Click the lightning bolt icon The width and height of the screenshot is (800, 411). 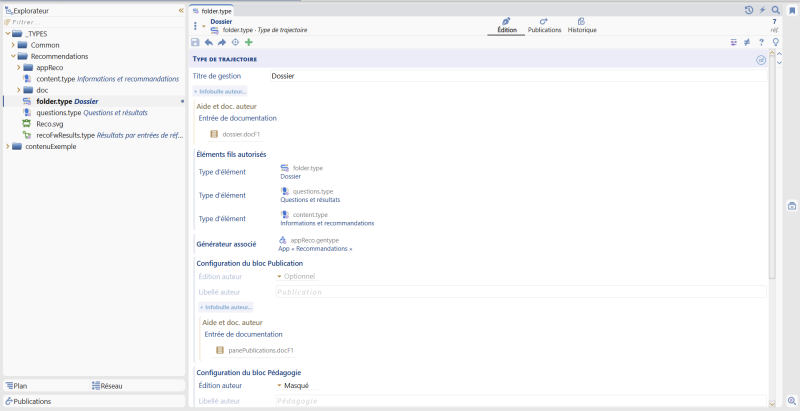tap(762, 10)
